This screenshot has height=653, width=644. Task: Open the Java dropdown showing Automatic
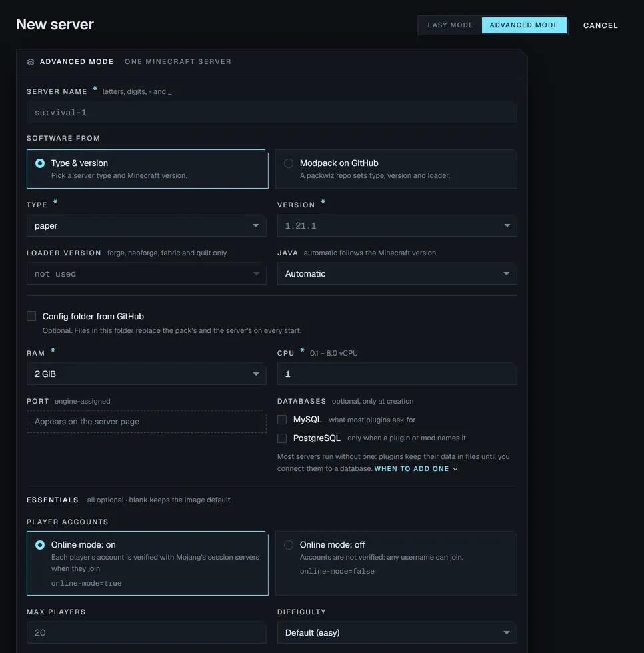[397, 274]
